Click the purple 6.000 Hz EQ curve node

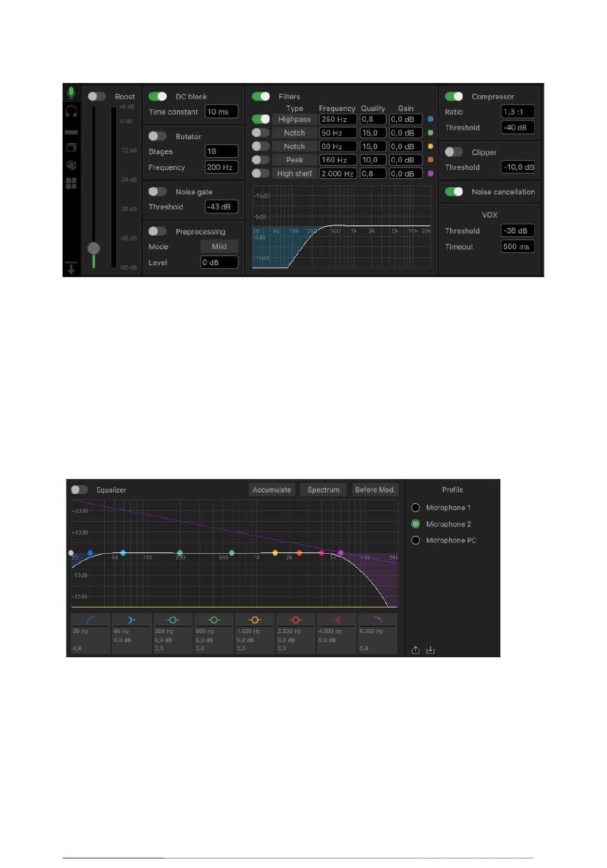coord(341,553)
